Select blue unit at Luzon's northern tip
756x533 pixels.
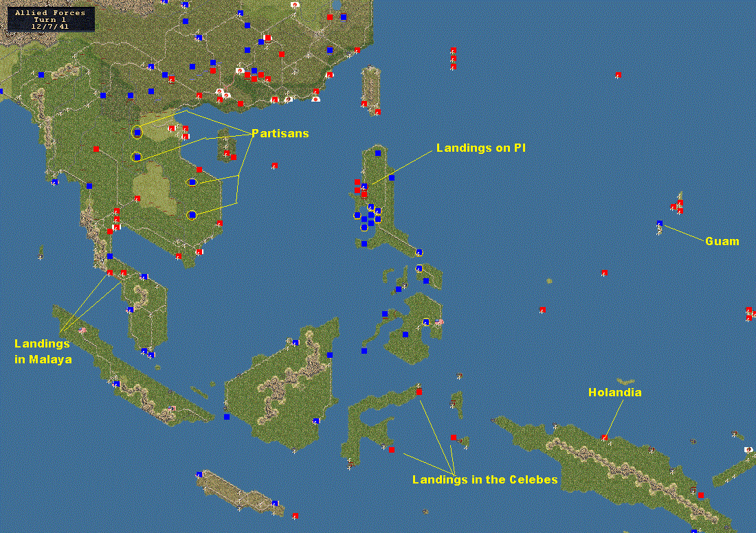pos(378,153)
